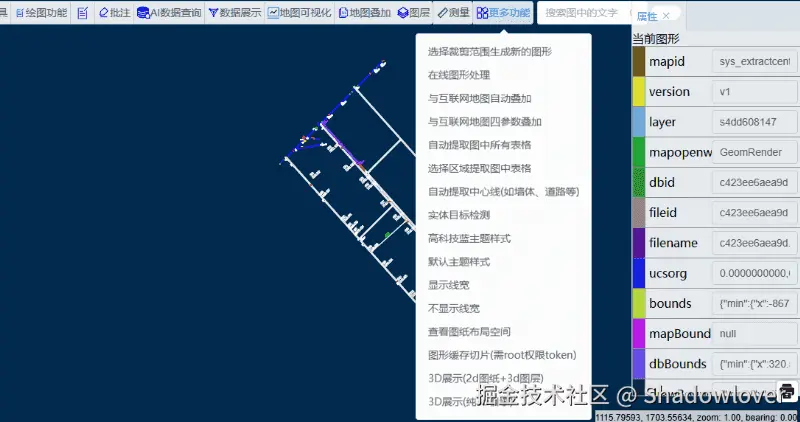Viewport: 800px width, 422px height.
Task: Select 自动提取中心线(如墙体、道路等)
Action: point(504,192)
